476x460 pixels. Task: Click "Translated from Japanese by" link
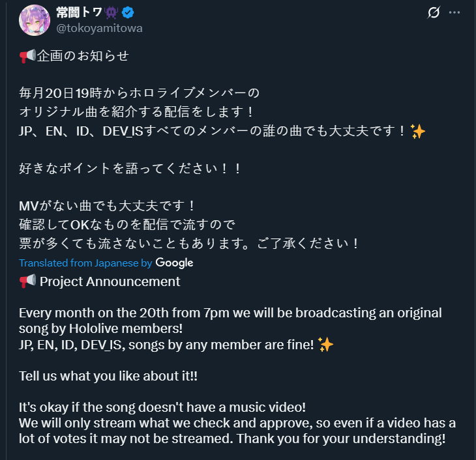pos(85,263)
